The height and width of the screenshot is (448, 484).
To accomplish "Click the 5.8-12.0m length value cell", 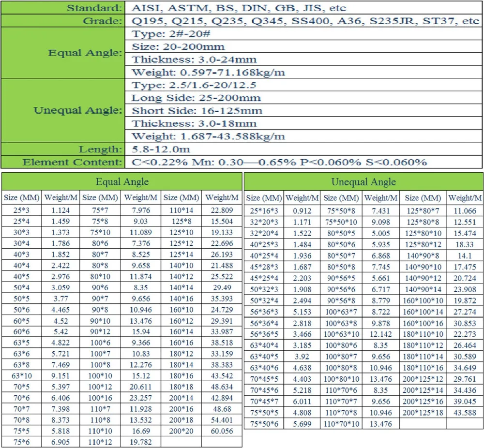I will coord(305,149).
